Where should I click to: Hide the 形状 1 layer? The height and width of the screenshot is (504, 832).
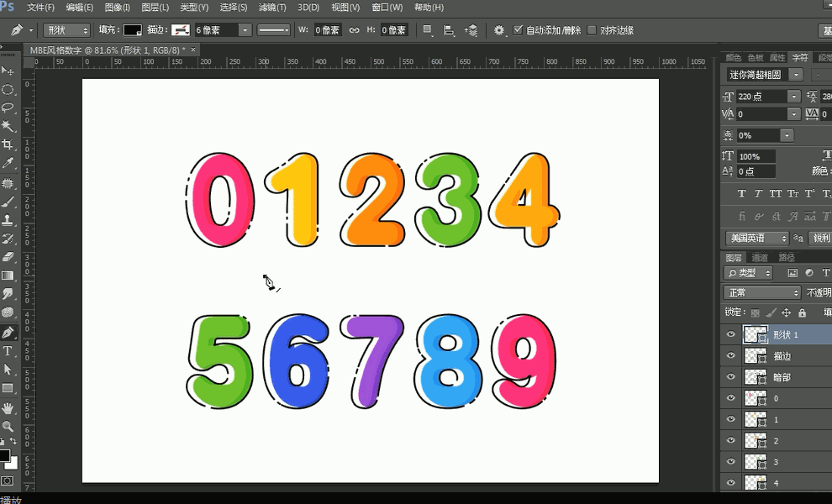click(730, 335)
